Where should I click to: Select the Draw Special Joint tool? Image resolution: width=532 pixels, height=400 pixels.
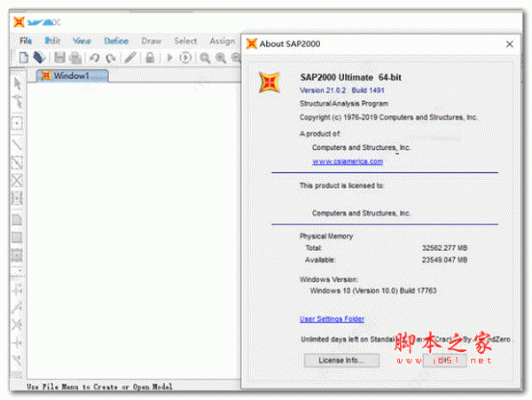17,123
